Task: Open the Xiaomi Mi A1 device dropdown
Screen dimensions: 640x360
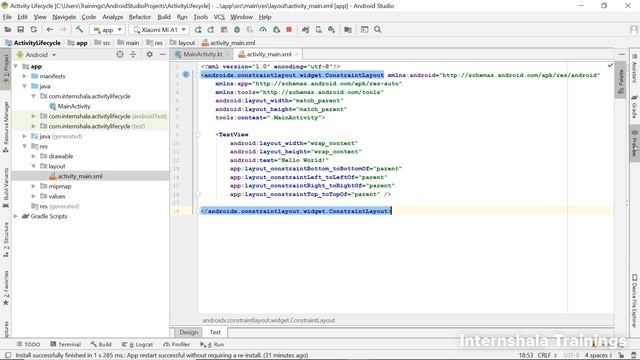Action: pos(160,30)
